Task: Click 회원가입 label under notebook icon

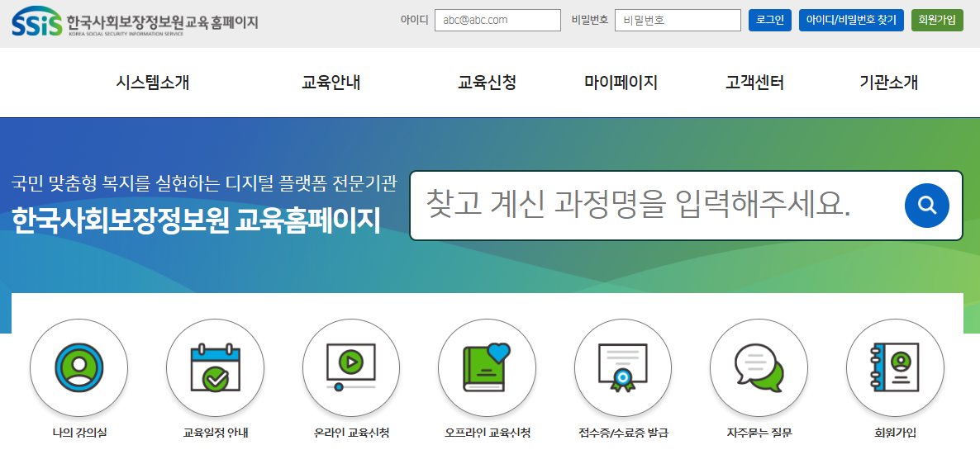Action: point(895,433)
